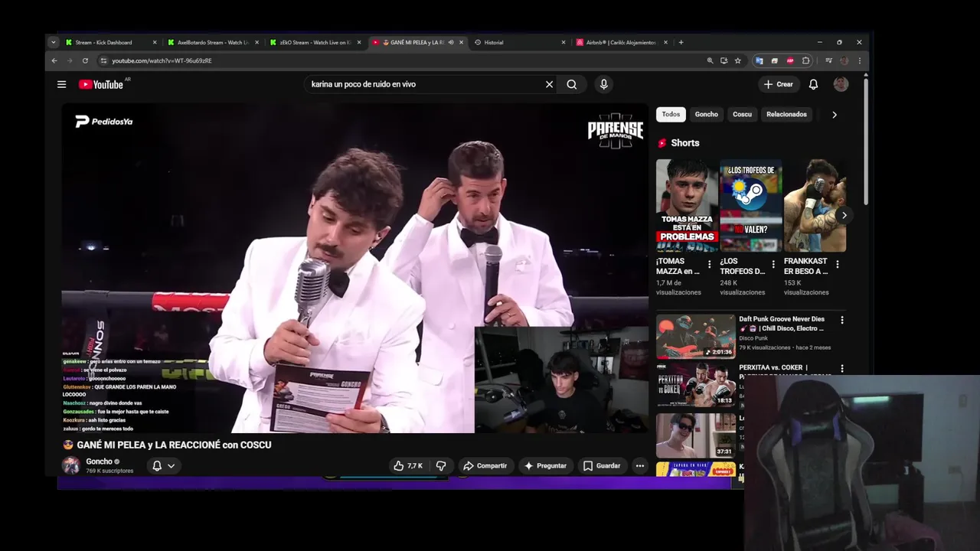
Task: Click Daft Punk Groove Never Dies title
Action: click(782, 324)
